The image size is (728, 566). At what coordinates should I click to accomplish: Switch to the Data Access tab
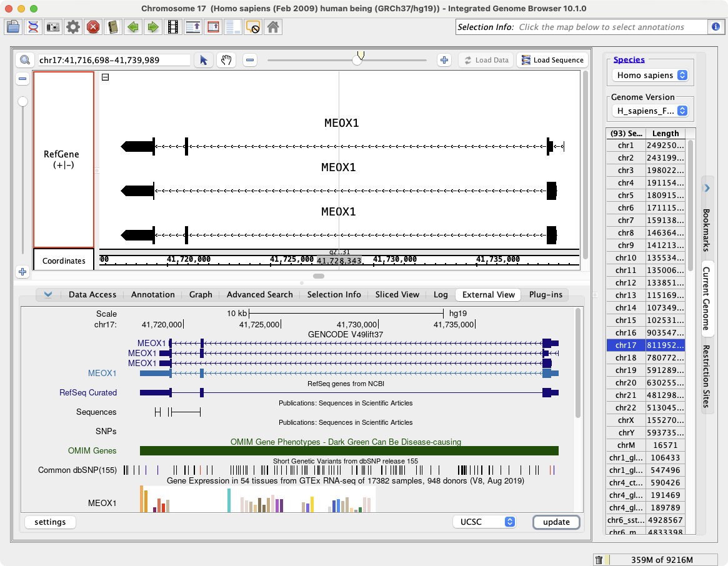[x=92, y=294]
